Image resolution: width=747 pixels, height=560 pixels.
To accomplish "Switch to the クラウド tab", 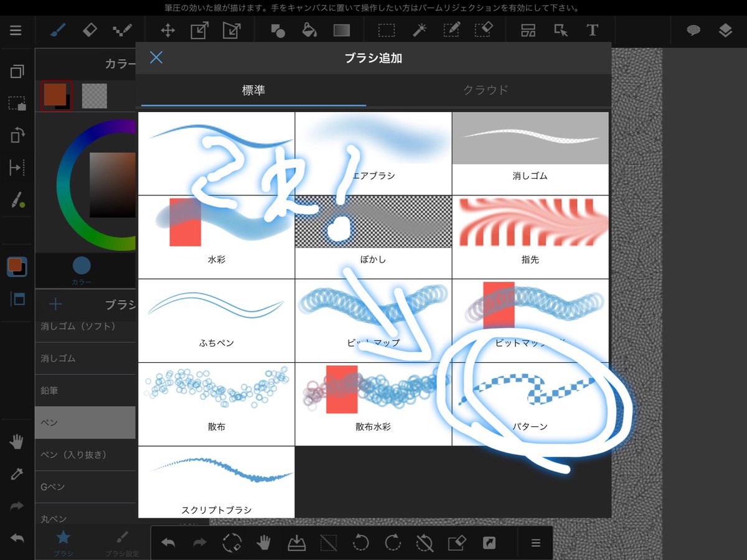I will coord(486,90).
